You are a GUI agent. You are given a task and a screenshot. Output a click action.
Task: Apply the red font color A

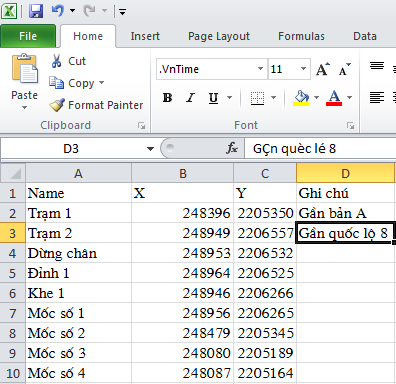pyautogui.click(x=334, y=98)
